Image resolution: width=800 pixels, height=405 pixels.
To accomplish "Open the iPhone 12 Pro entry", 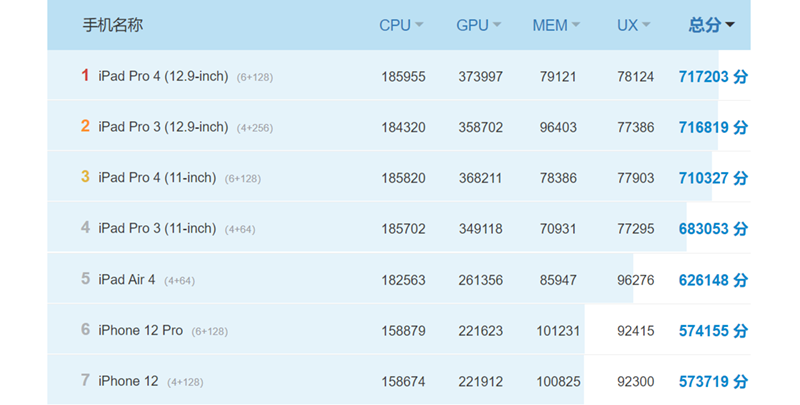I will 140,330.
